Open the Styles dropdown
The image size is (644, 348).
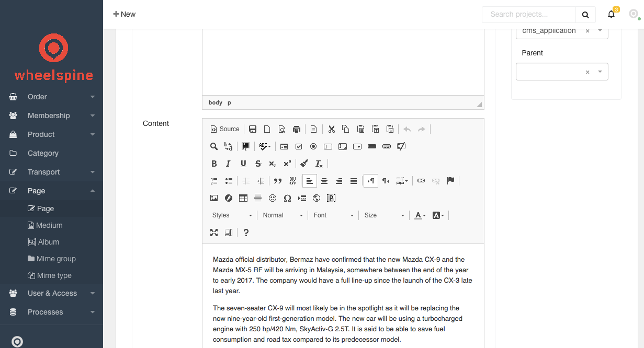click(232, 215)
